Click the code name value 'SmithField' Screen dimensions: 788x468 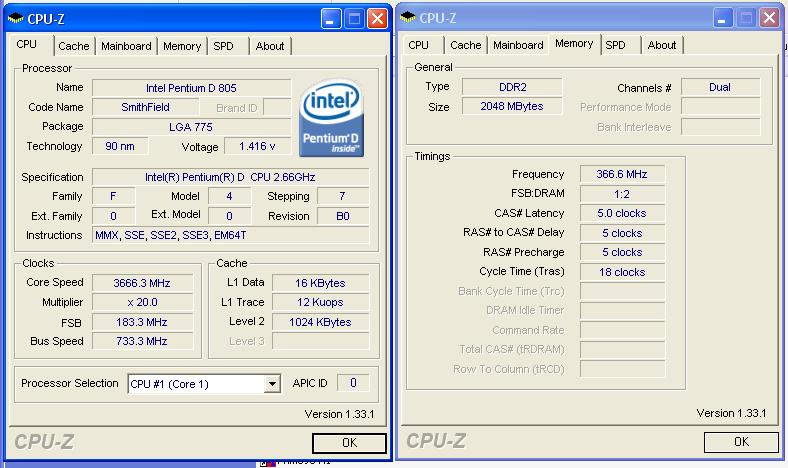(145, 107)
